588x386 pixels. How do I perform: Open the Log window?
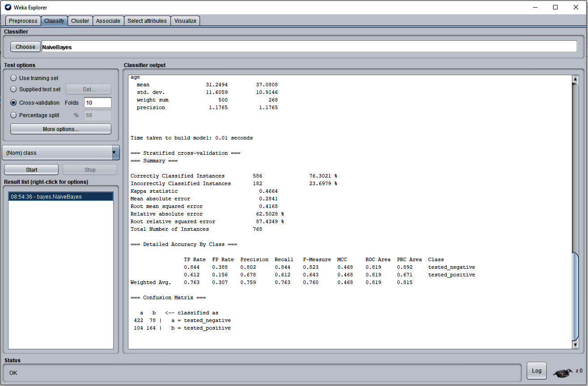(x=537, y=371)
